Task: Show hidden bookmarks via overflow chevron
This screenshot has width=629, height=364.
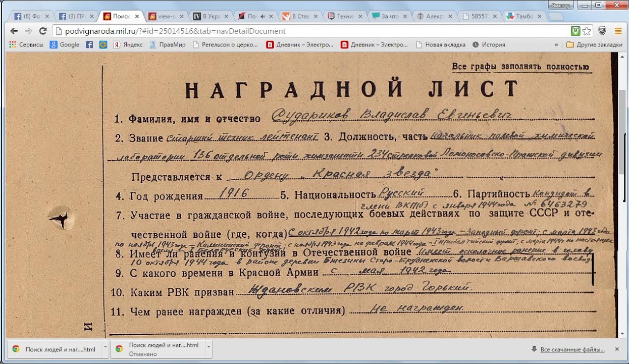Action: (556, 44)
